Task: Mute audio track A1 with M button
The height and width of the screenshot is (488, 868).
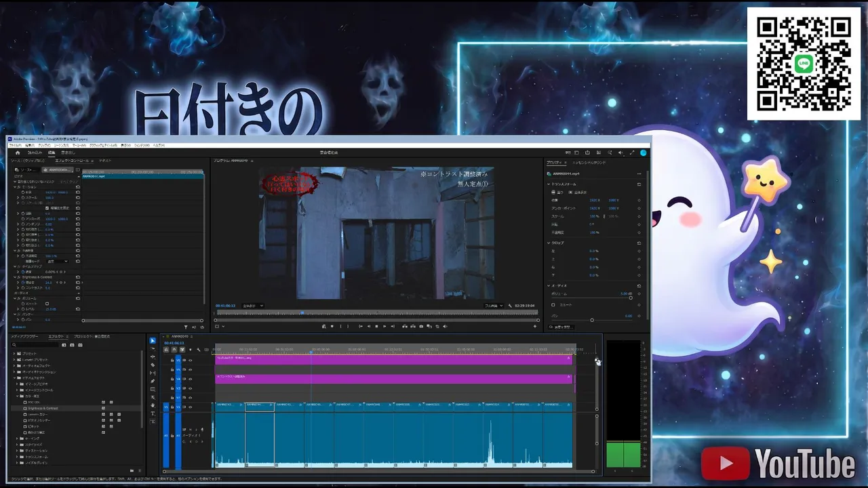Action: 190,429
